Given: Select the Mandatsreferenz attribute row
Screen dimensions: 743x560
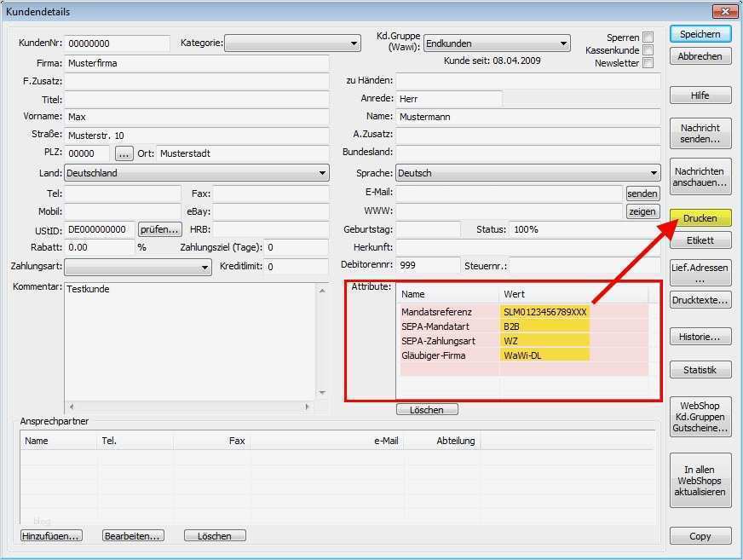Looking at the screenshot, I should (525, 312).
